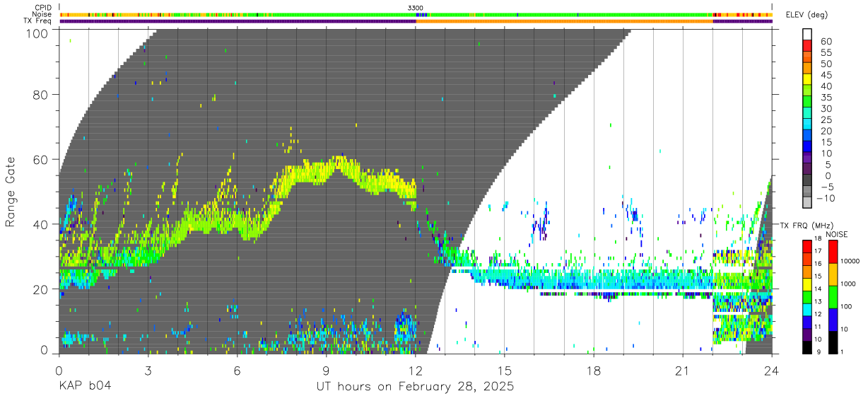Screen dimensions: 868x401
Task: Click the "35" label on the ELEV scale
Action: click(x=827, y=98)
